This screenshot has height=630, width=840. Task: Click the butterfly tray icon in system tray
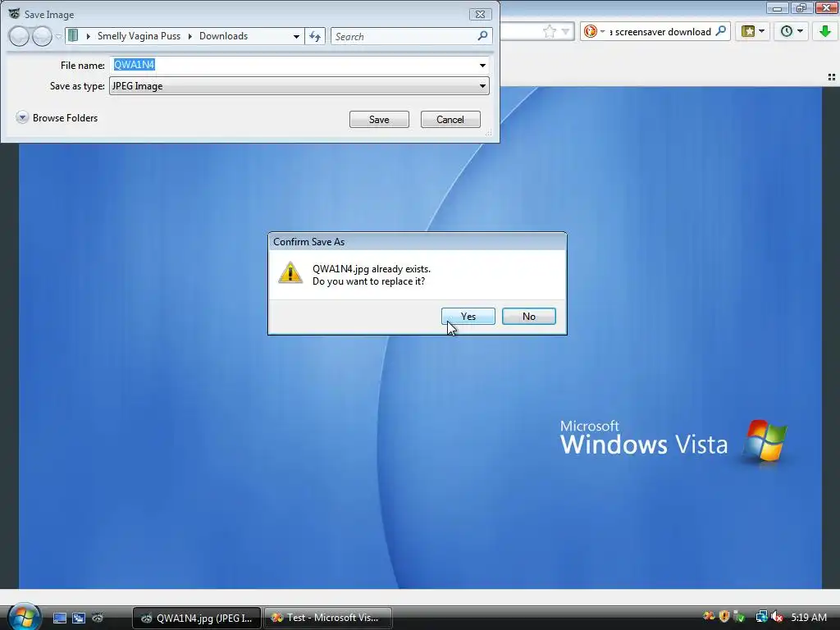click(x=710, y=617)
